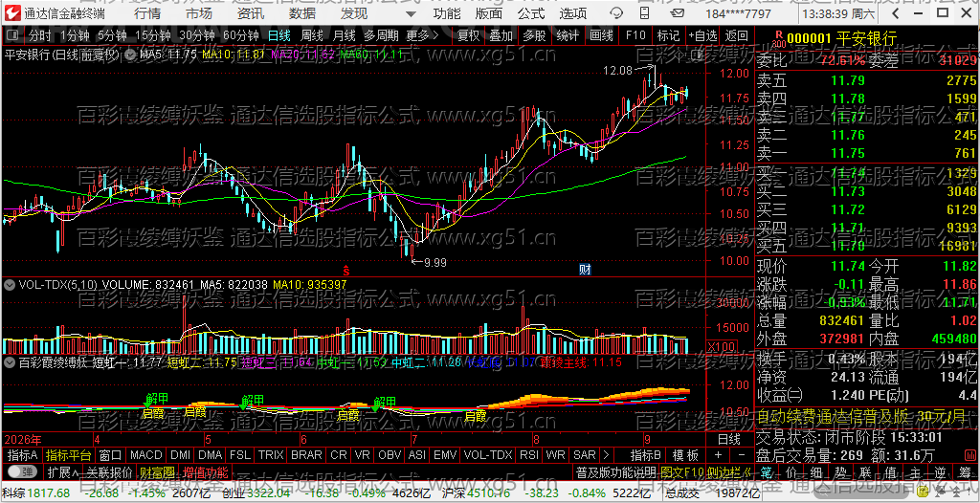Toggle the circle button beside 平安银行(日线前复权)
The width and height of the screenshot is (980, 503).
pyautogui.click(x=130, y=55)
